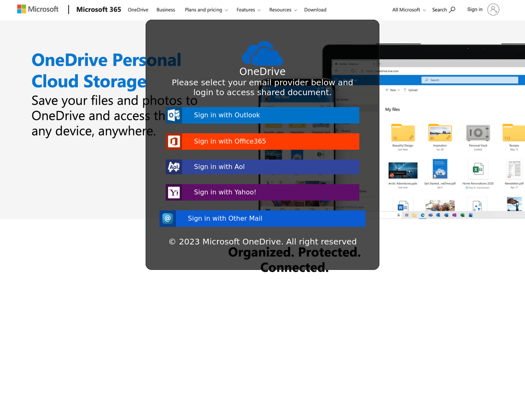Click the My files heading

point(393,110)
